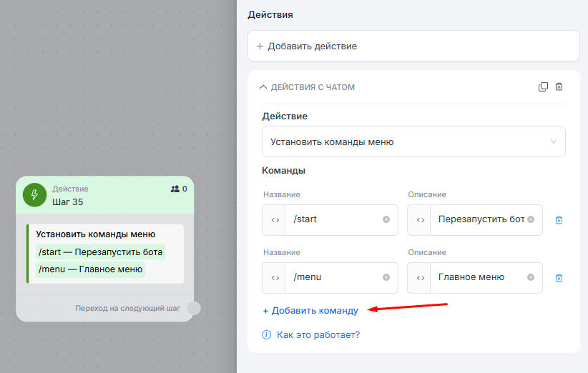588x373 pixels.
Task: Open the Как это работает? help link
Action: click(318, 335)
